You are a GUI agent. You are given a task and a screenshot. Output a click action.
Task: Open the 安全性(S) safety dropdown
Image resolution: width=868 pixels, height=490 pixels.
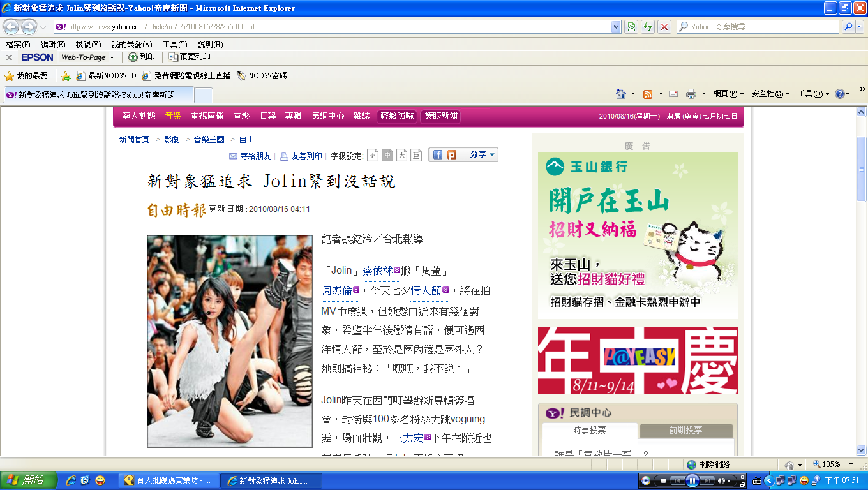[770, 94]
